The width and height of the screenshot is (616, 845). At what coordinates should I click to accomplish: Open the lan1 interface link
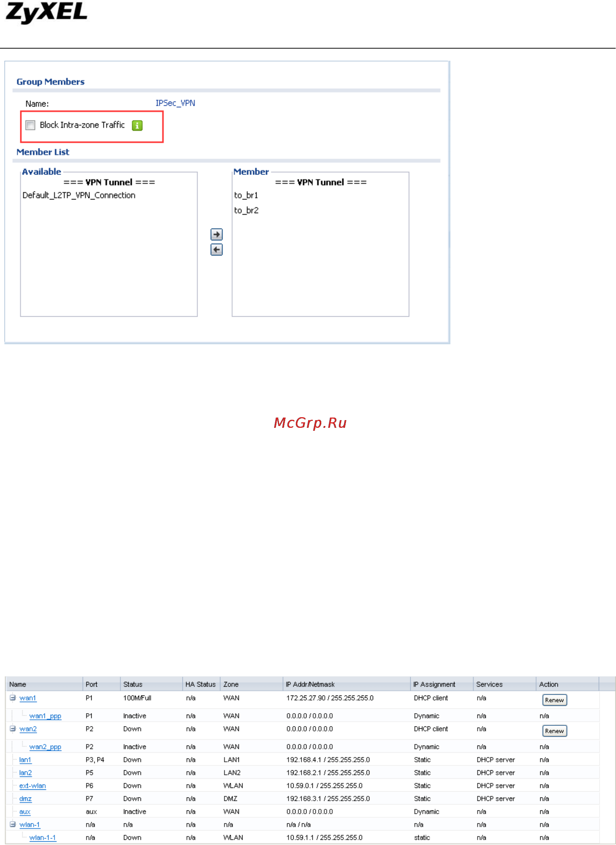tap(25, 760)
